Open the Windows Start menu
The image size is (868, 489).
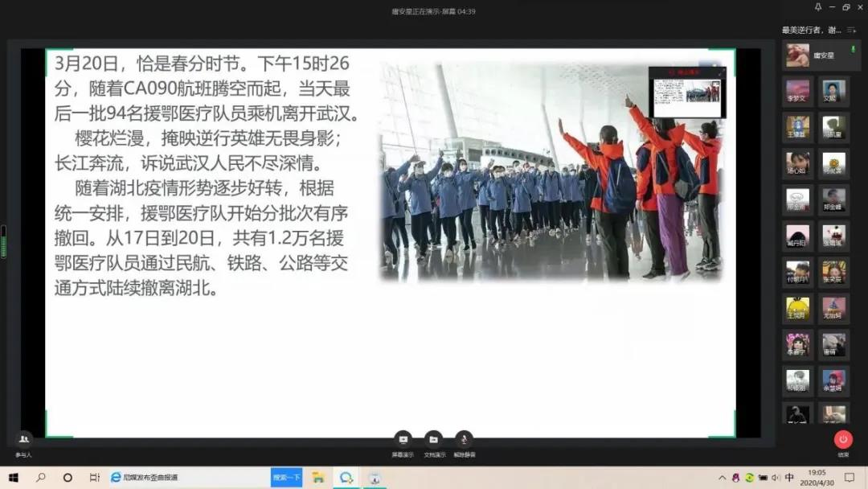coord(13,478)
